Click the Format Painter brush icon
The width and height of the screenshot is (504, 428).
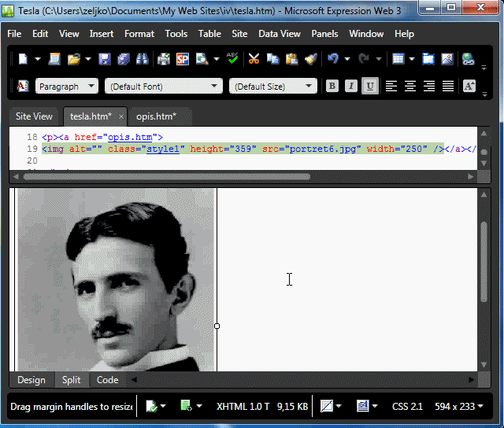coord(310,59)
